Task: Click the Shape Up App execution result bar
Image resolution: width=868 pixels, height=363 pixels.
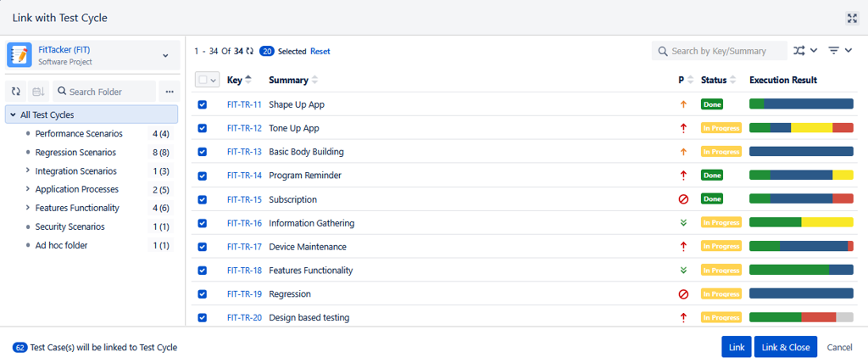Action: coord(801,103)
